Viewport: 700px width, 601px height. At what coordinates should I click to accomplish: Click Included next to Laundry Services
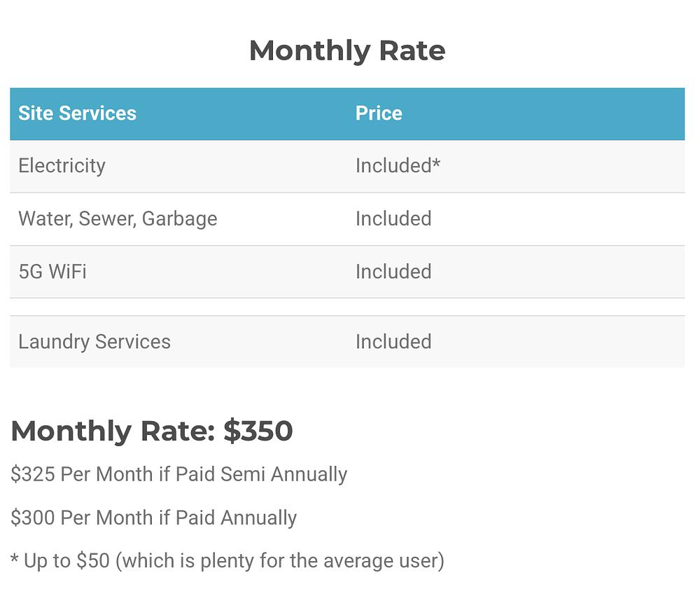pyautogui.click(x=393, y=342)
